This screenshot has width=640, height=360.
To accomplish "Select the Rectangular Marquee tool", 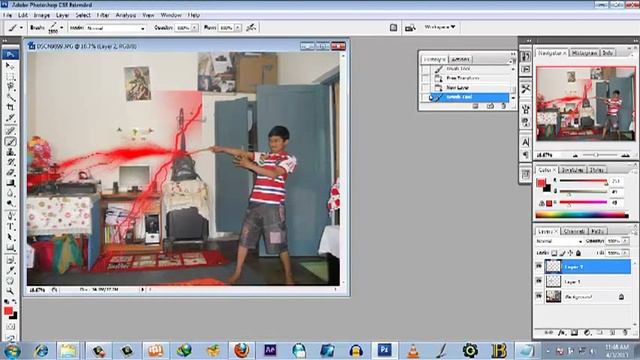I will tap(10, 76).
